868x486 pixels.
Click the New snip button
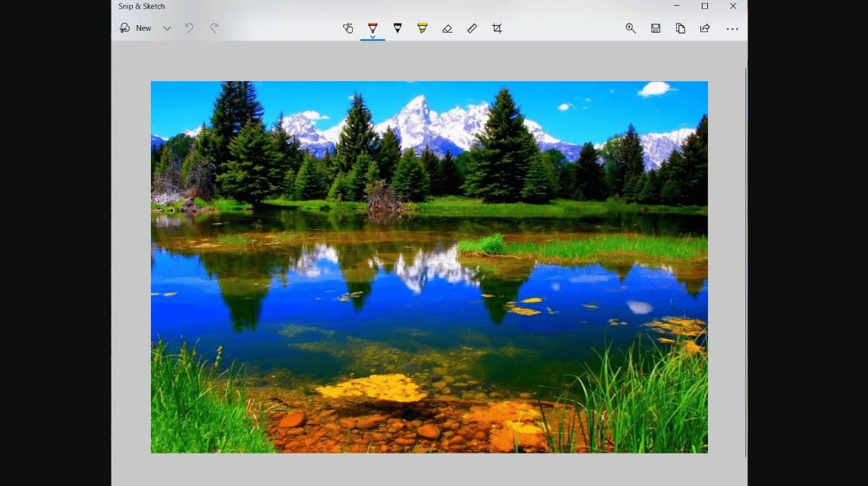coord(136,28)
